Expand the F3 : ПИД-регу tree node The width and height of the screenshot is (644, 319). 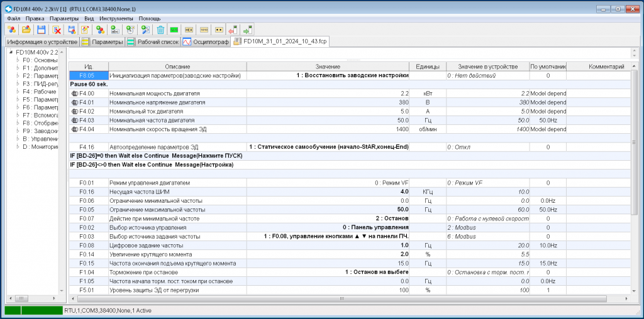click(x=18, y=84)
